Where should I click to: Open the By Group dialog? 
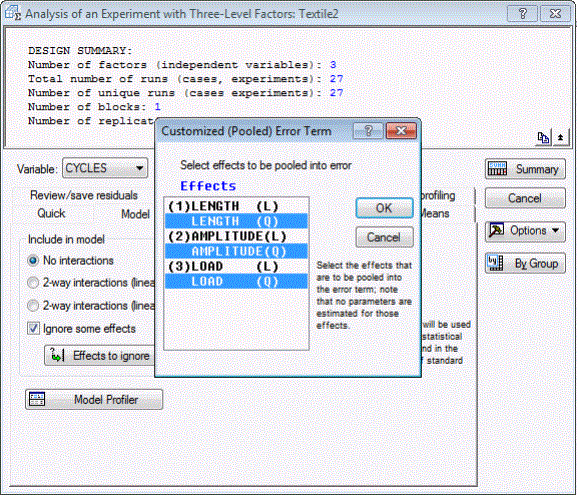click(525, 263)
